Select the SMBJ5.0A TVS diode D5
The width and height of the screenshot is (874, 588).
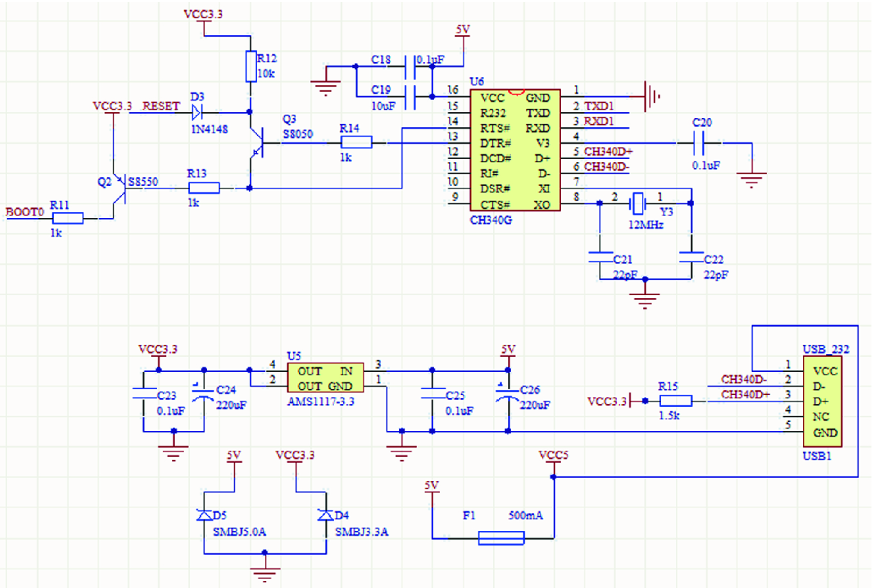tap(205, 515)
